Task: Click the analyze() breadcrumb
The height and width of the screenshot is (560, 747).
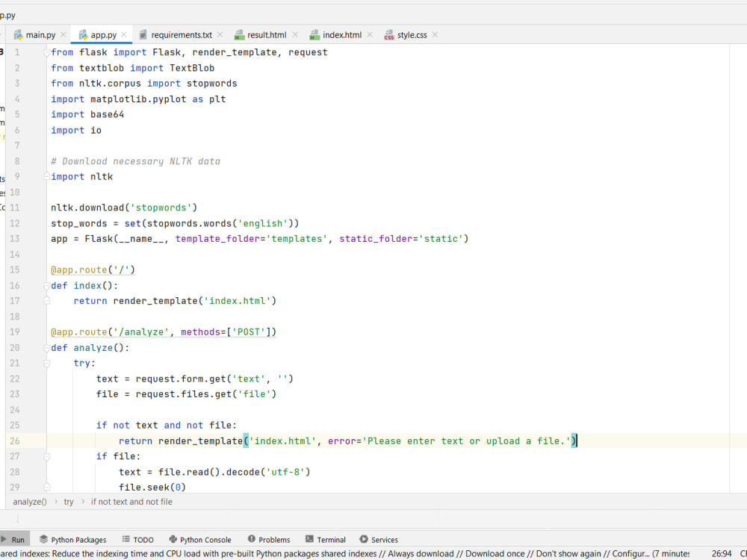Action: tap(30, 502)
